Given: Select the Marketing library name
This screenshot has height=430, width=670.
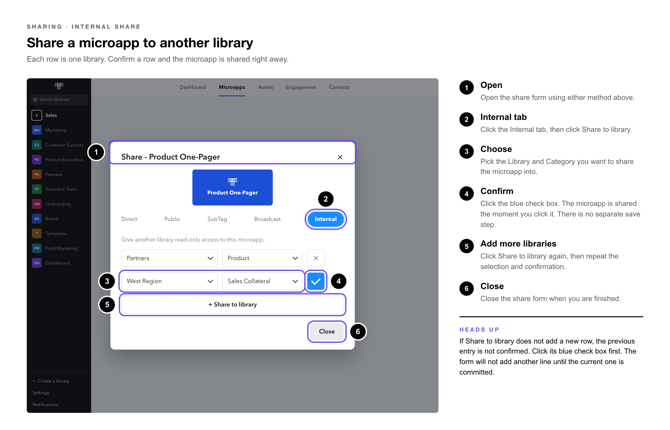Looking at the screenshot, I should (56, 130).
